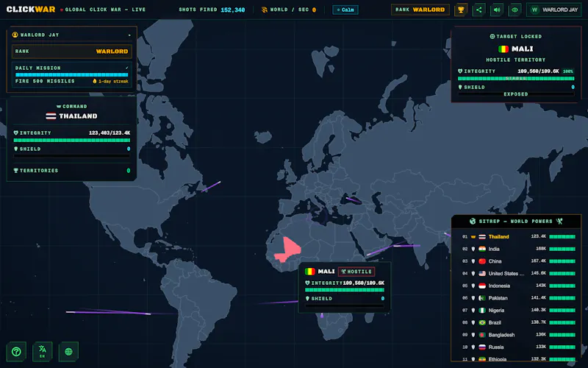The image size is (588, 368).
Task: Click the Thailand flag in the Command panel
Action: [51, 116]
